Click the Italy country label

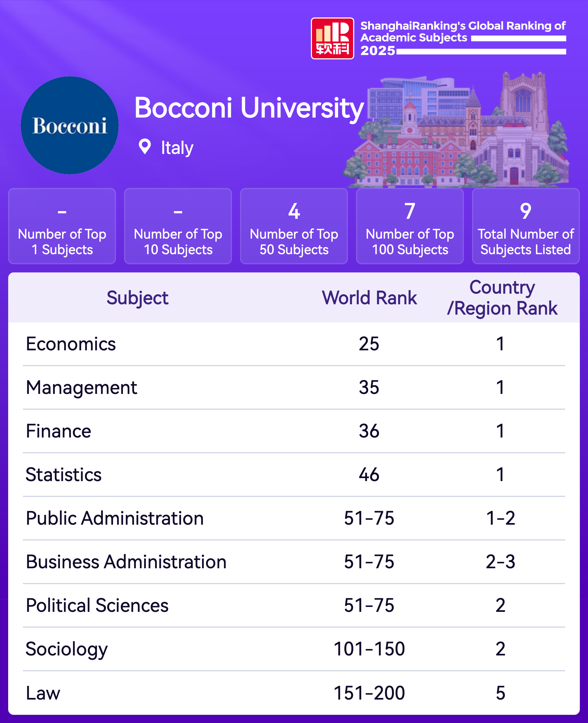177,148
